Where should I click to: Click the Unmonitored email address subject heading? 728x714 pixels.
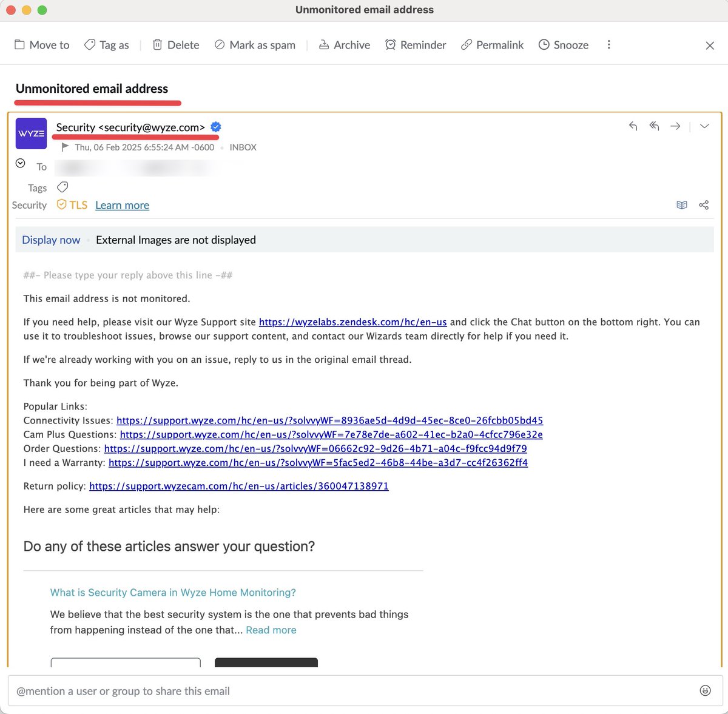[x=92, y=89]
